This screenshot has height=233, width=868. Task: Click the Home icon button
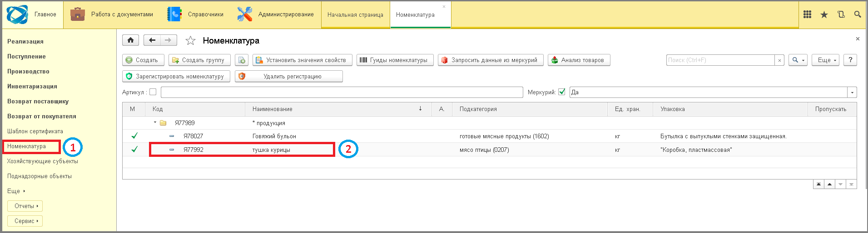(x=130, y=40)
